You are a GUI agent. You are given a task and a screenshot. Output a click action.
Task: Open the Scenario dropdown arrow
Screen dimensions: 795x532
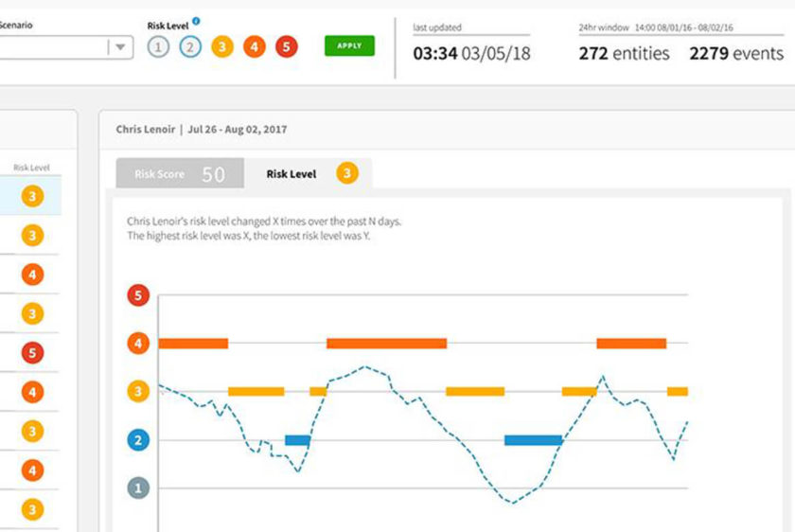click(x=120, y=47)
